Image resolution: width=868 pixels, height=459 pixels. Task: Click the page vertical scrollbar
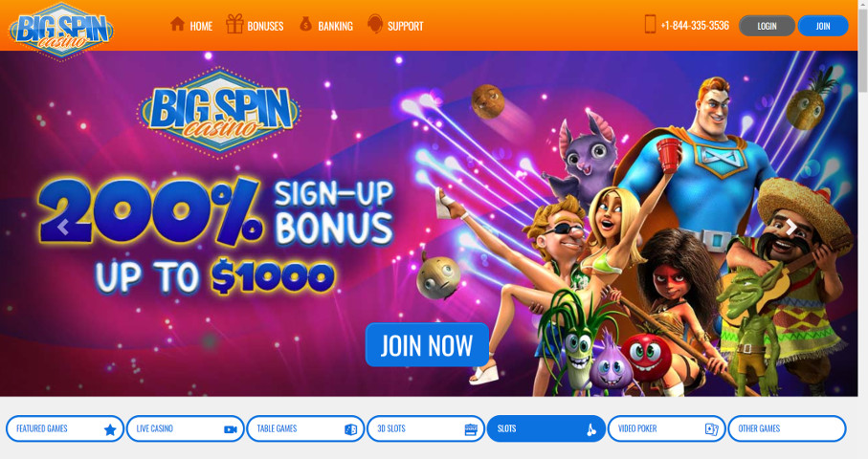point(862,229)
